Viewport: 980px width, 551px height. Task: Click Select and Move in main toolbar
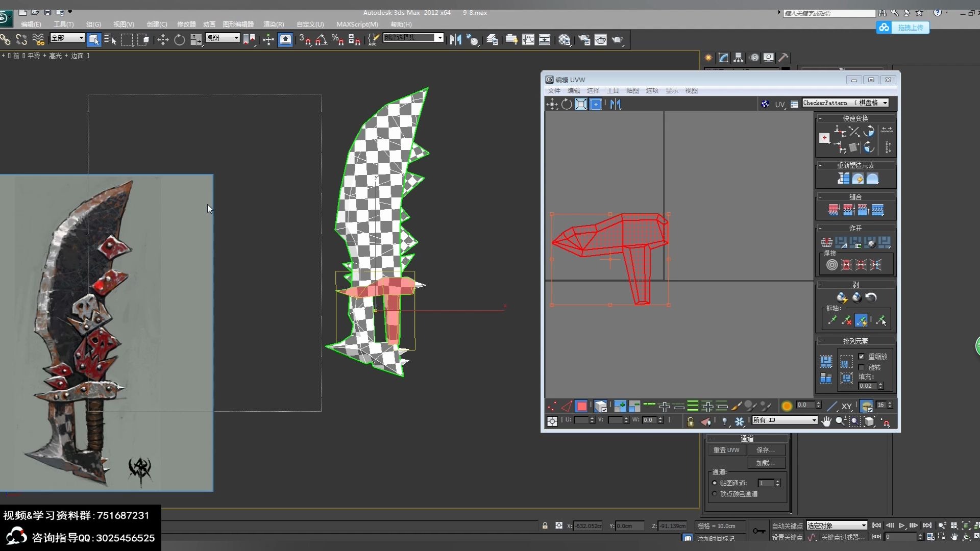[163, 40]
